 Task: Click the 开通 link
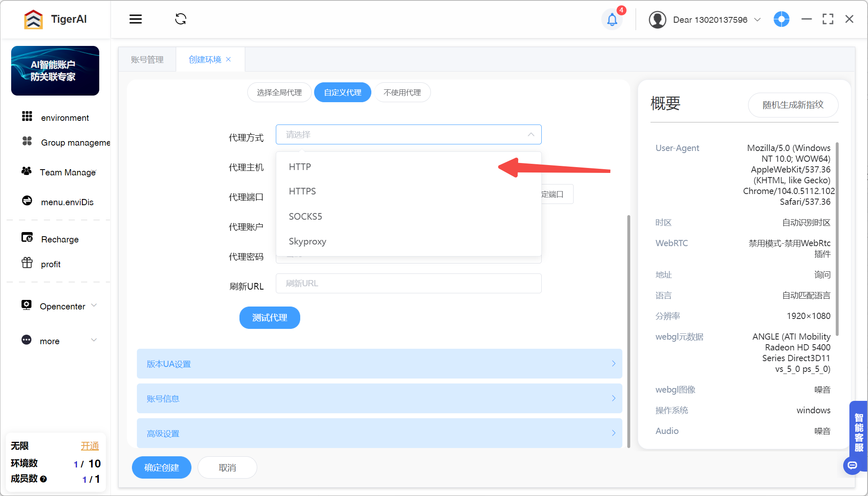(x=90, y=446)
